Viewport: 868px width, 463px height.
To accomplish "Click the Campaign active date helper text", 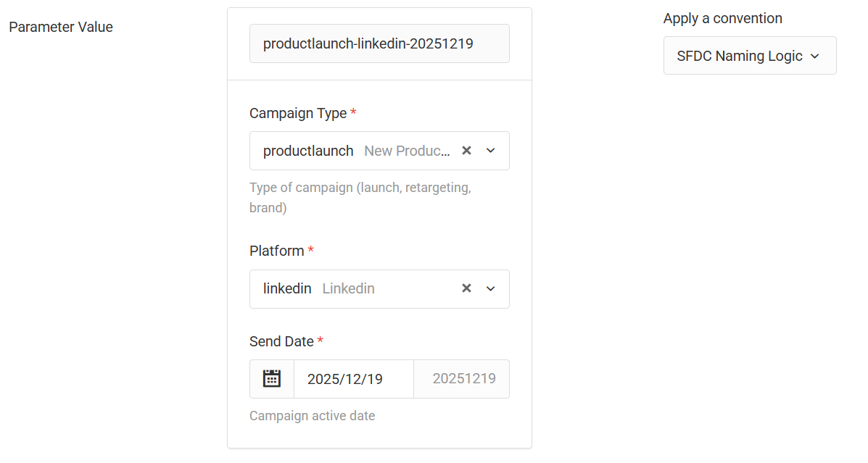I will (x=312, y=416).
